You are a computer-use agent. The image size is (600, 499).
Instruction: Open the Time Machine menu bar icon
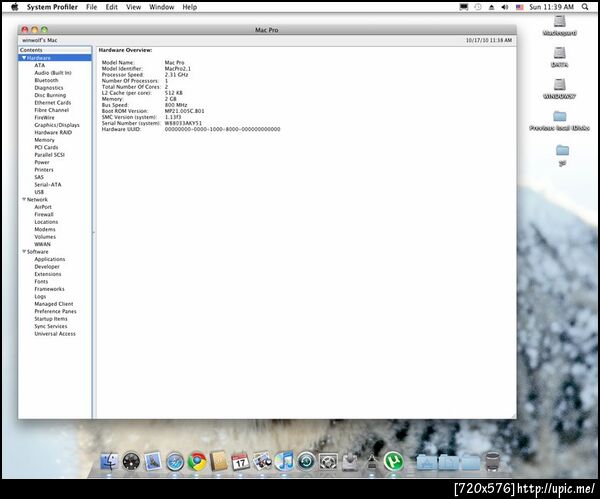point(478,7)
